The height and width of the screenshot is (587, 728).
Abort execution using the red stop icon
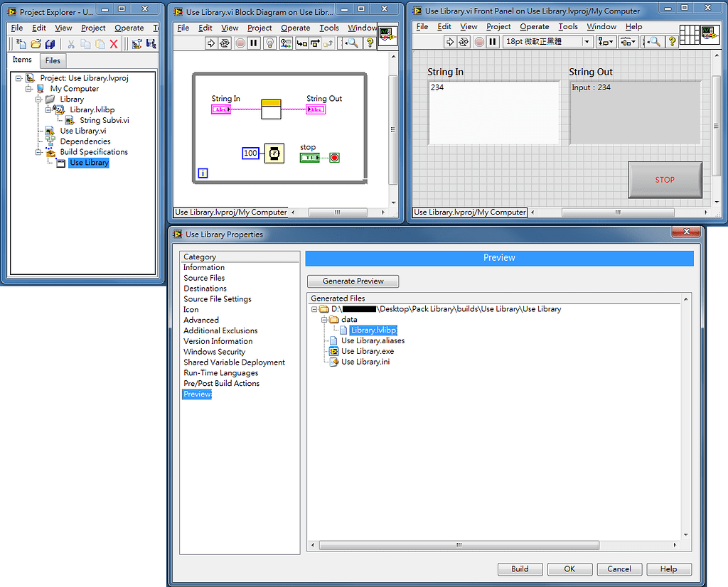tap(240, 42)
